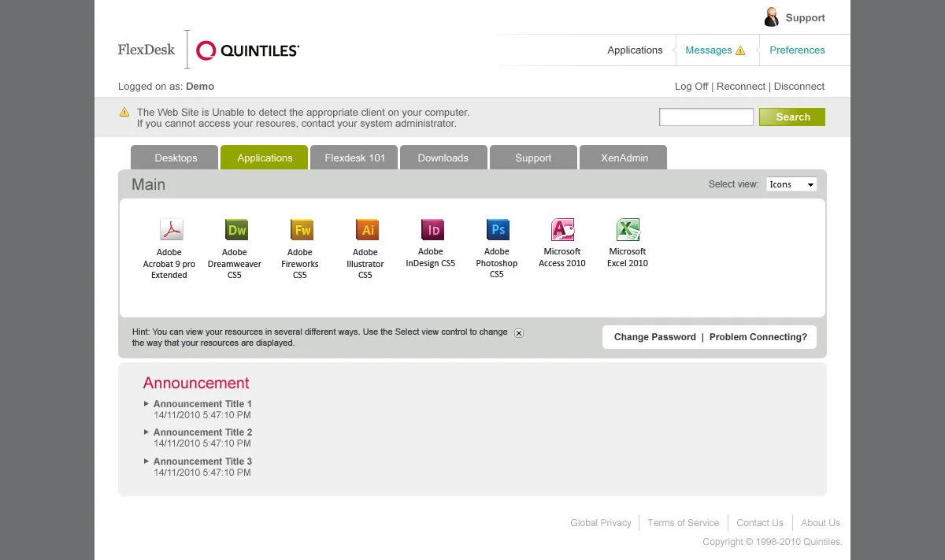Open the Flexdesk 101 tab
The width and height of the screenshot is (945, 560).
tap(355, 158)
